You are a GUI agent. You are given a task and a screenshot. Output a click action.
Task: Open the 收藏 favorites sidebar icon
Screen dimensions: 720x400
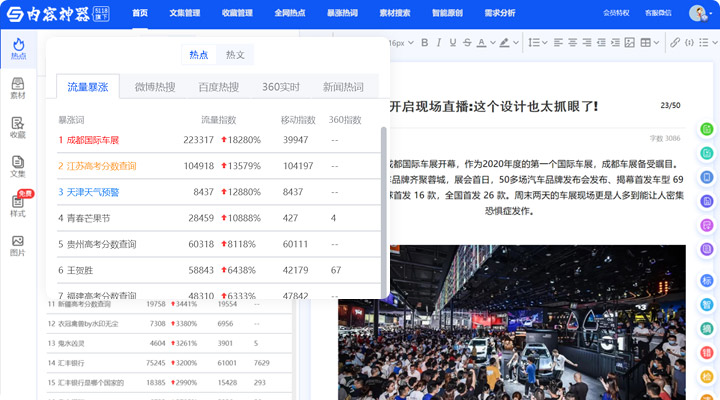(18, 127)
